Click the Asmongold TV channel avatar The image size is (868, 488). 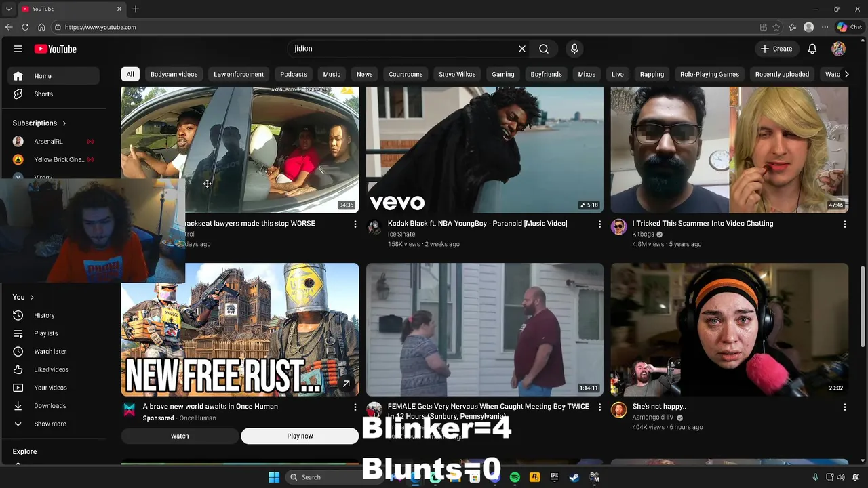click(x=618, y=410)
